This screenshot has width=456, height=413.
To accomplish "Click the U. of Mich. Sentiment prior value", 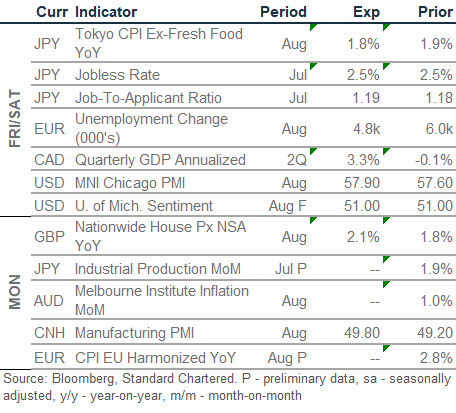I will [435, 205].
